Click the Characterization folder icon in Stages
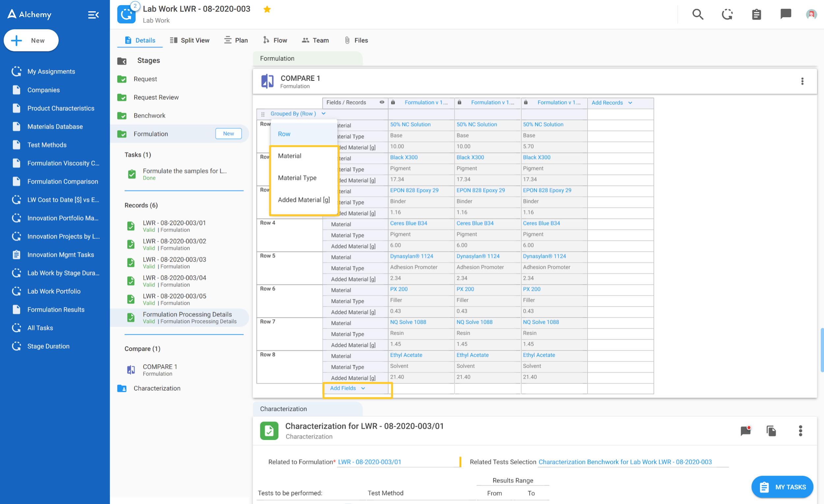Screen dimensions: 824x504 point(122,388)
